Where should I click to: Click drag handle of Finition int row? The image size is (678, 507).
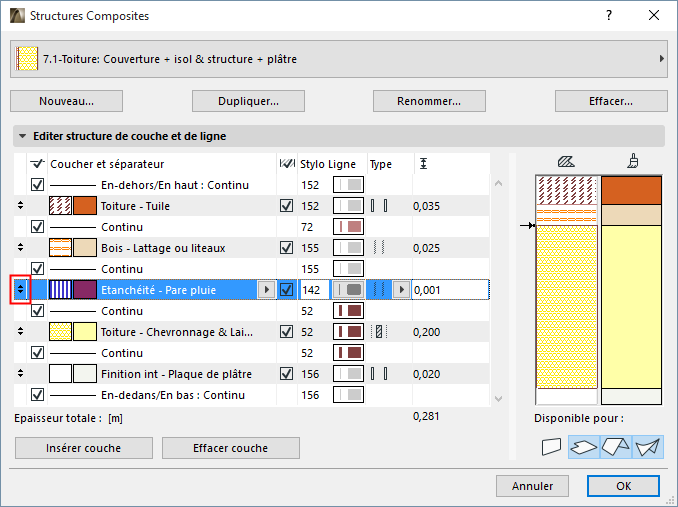(20, 373)
